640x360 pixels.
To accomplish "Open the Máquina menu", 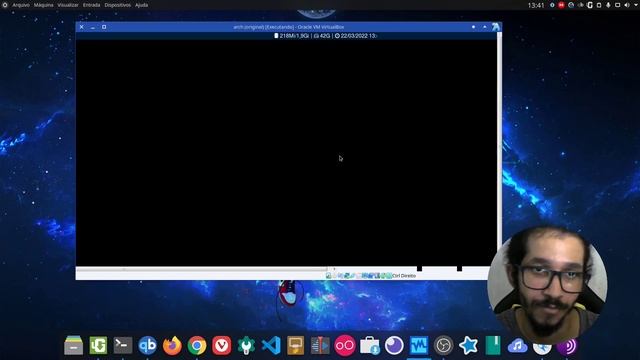I will [x=44, y=5].
